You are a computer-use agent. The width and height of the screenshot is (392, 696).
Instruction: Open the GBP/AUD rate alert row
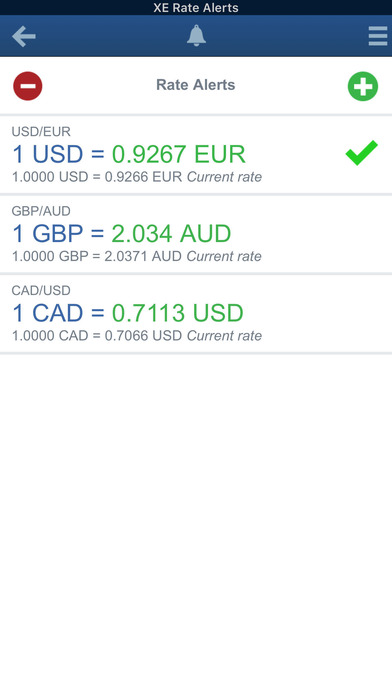point(196,234)
